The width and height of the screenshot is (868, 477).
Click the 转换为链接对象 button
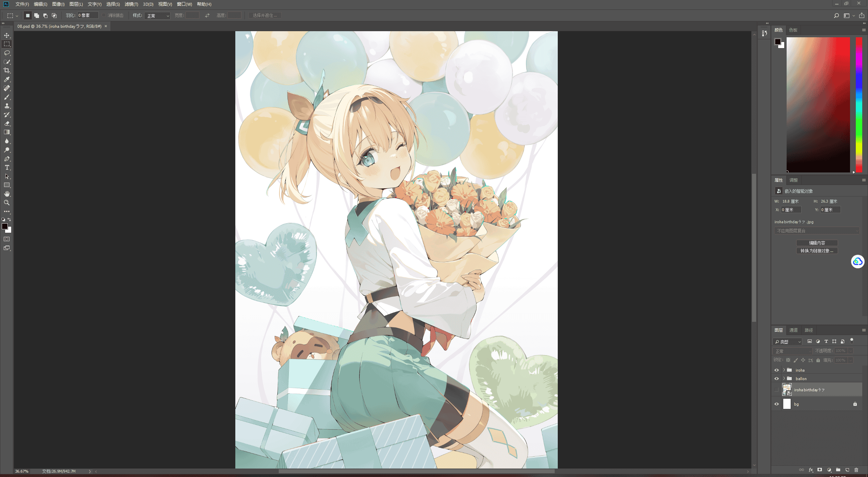(x=817, y=251)
